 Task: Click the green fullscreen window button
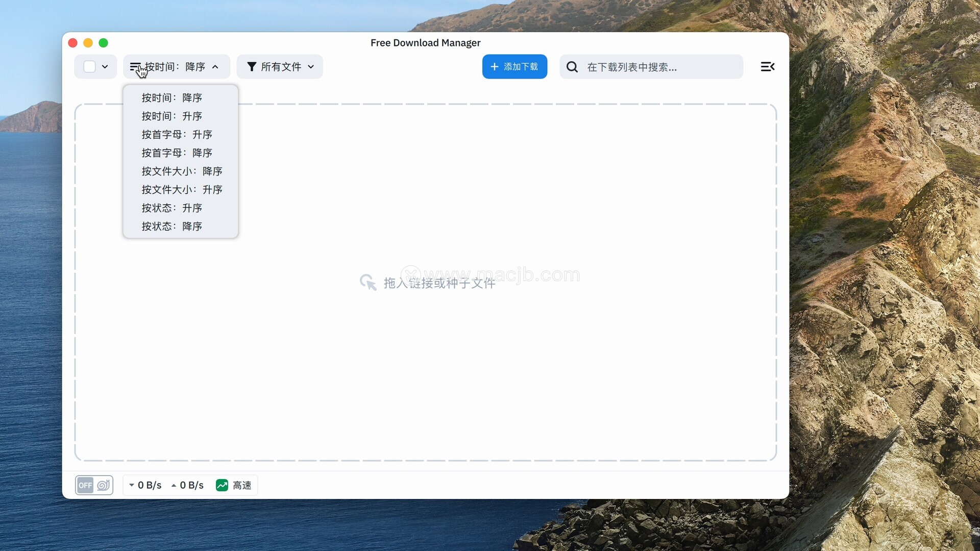(104, 43)
